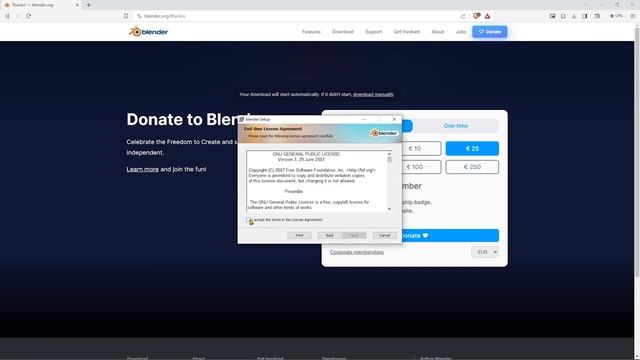This screenshot has width=640, height=360.
Task: Click the download manually link
Action: 373,94
